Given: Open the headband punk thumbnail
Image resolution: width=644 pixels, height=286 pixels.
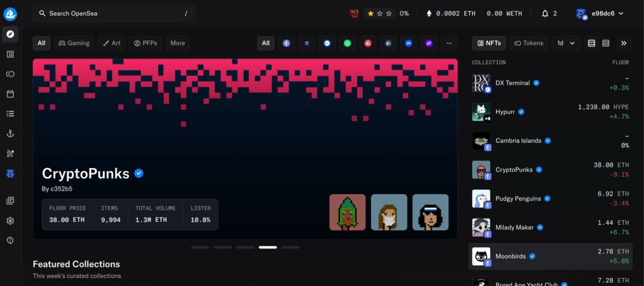Looking at the screenshot, I should pos(431,212).
